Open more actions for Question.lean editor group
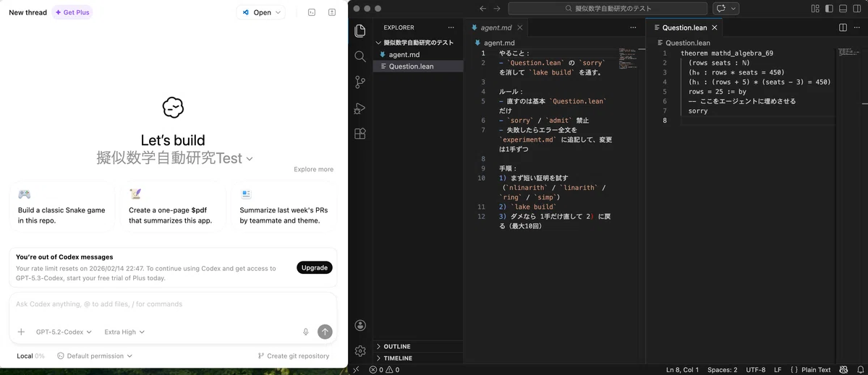This screenshot has height=375, width=868. [857, 27]
